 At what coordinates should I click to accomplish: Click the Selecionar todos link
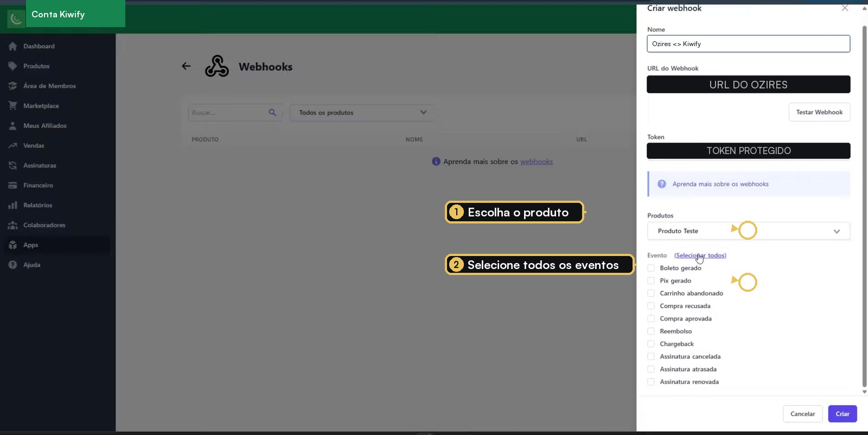pyautogui.click(x=700, y=255)
